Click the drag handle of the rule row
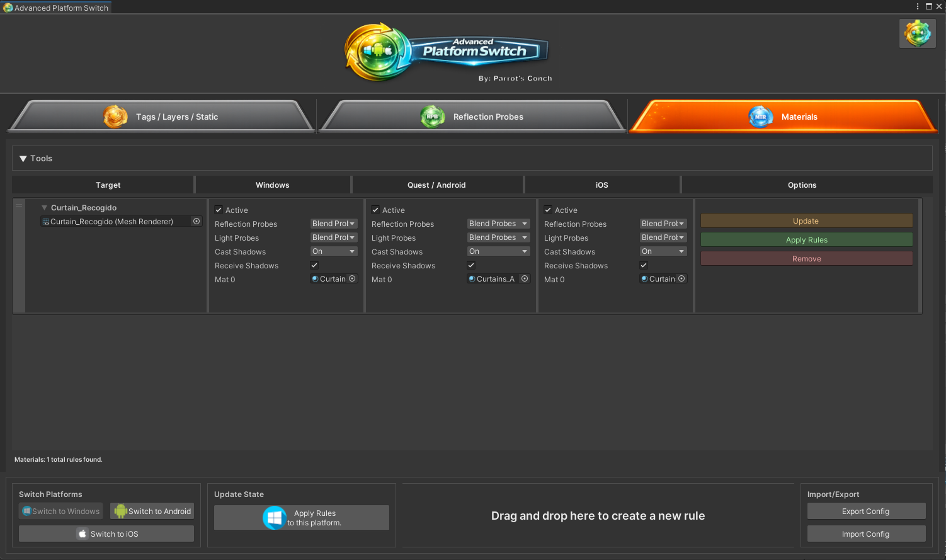 19,206
